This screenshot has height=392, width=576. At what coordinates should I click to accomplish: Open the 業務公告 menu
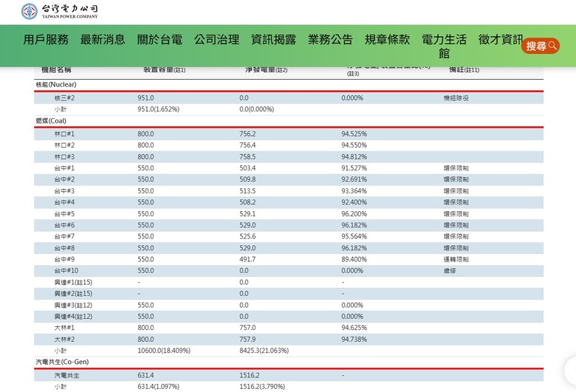click(x=330, y=39)
